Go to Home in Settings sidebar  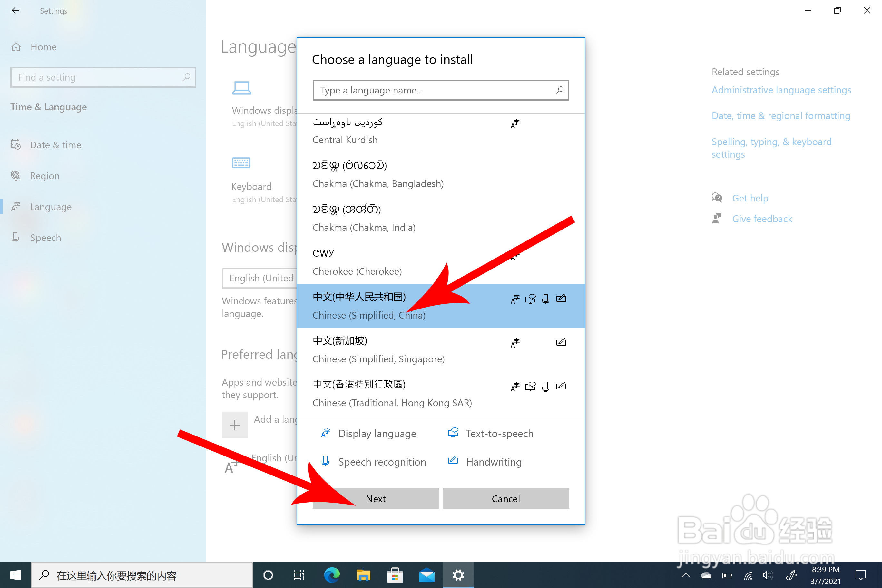(43, 47)
